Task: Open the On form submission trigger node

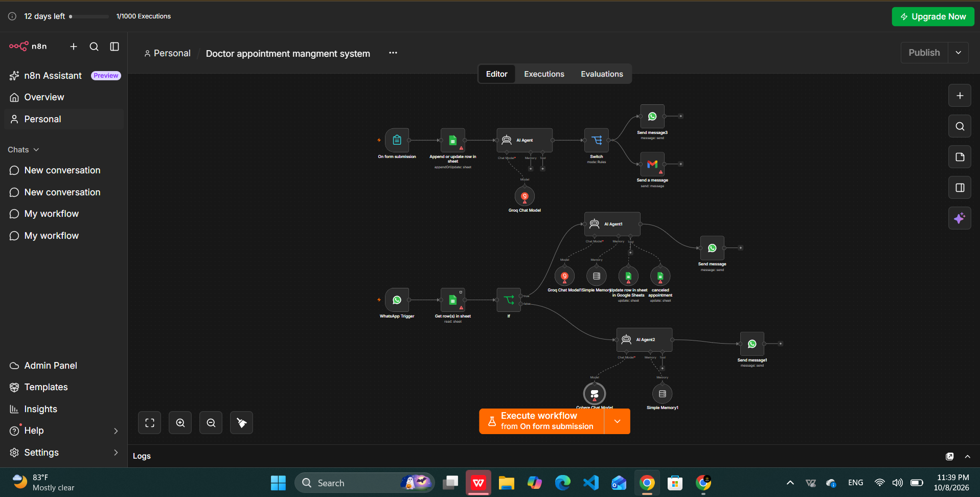Action: [x=397, y=140]
